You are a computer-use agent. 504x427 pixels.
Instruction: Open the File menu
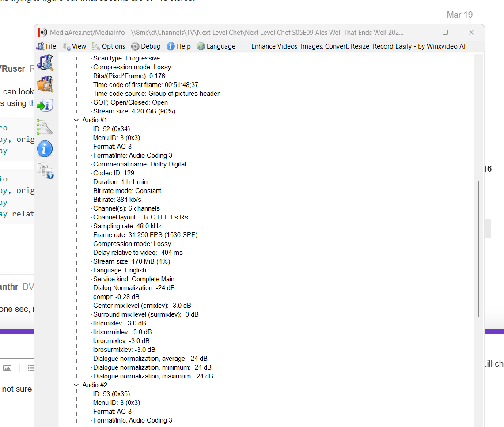point(46,46)
